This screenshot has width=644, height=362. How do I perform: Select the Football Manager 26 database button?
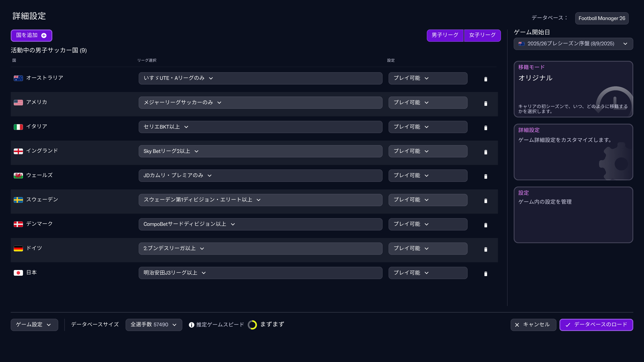pyautogui.click(x=602, y=18)
